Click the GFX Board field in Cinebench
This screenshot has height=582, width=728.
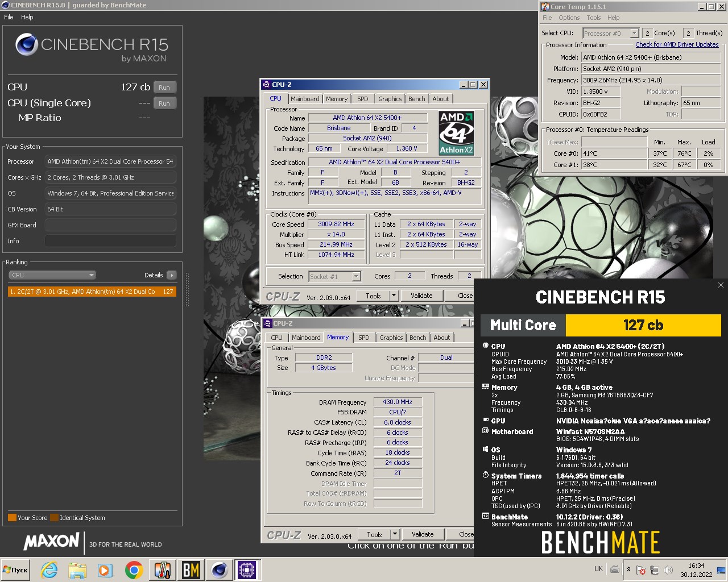[x=110, y=225]
